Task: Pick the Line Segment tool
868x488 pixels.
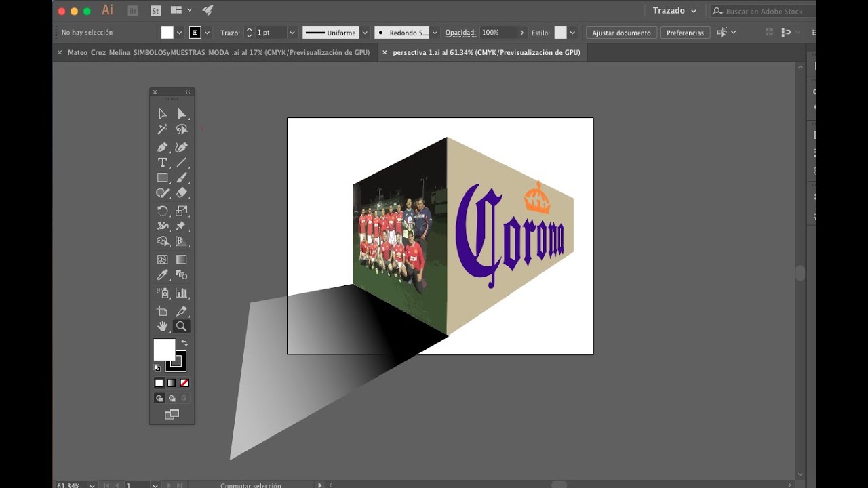Action: click(x=181, y=163)
